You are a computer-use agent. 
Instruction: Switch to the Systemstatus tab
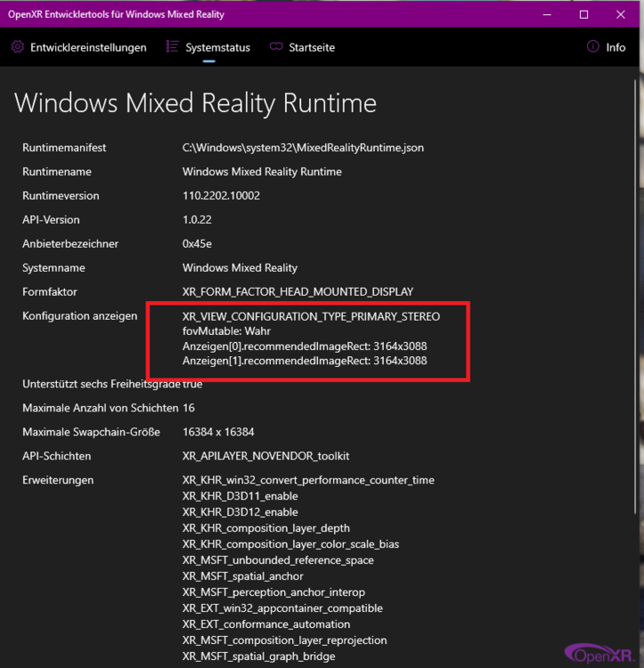click(x=208, y=47)
